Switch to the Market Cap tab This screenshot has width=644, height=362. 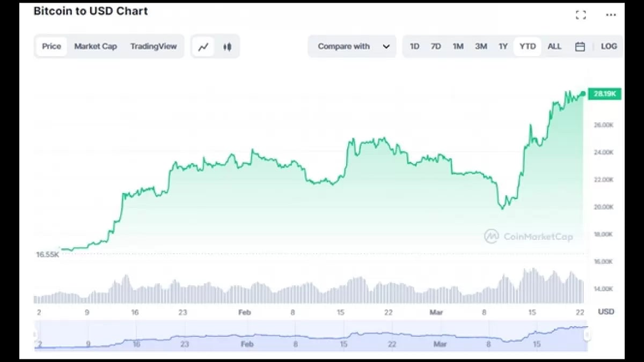click(96, 47)
